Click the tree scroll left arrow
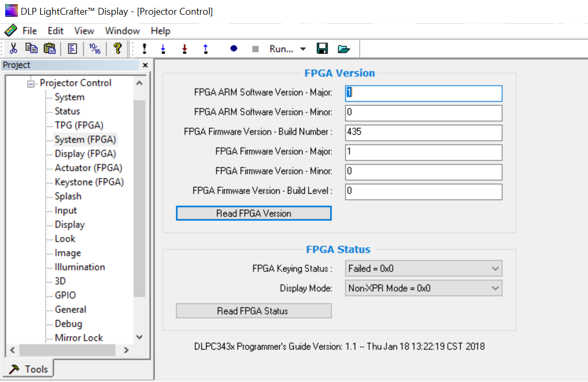Screen dimensions: 588x382 tap(13, 350)
